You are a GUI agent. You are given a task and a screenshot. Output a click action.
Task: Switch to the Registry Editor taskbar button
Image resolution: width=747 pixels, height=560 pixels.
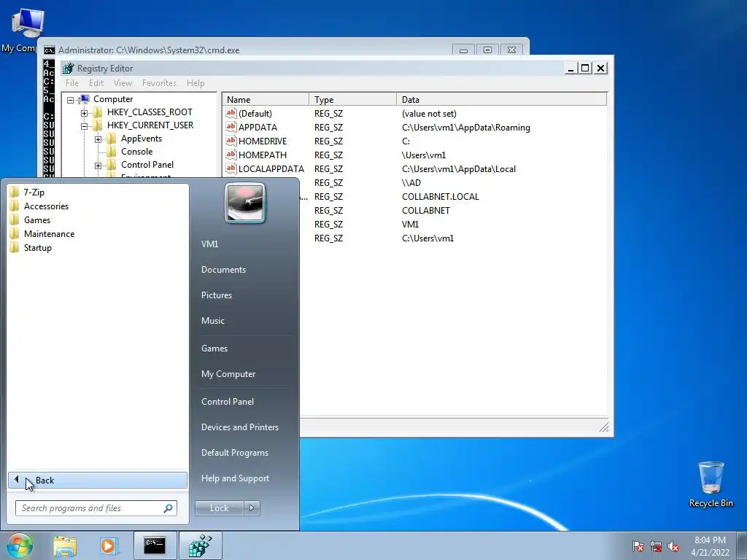tap(200, 545)
